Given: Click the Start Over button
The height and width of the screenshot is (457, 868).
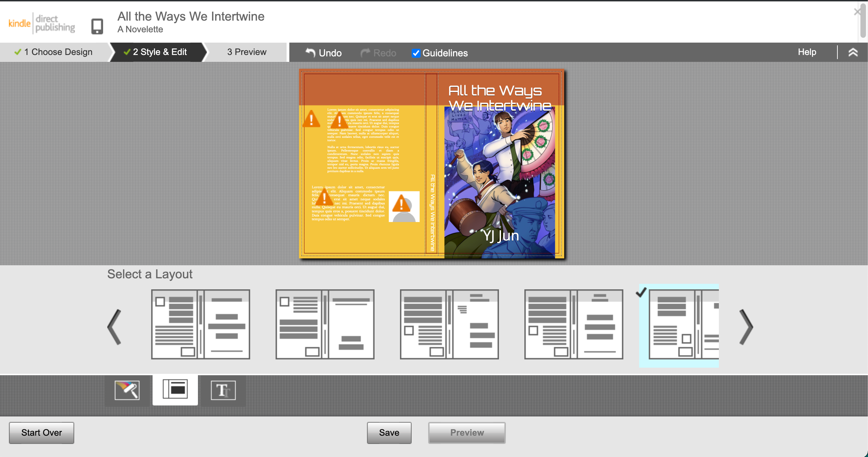Looking at the screenshot, I should tap(42, 433).
